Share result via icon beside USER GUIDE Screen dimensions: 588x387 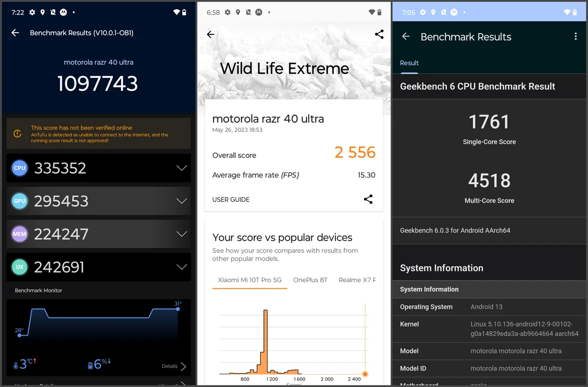(368, 199)
